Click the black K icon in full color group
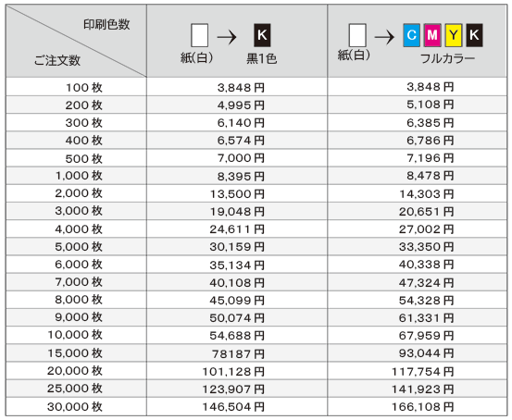Viewport: 512px width, 420px height. (474, 35)
